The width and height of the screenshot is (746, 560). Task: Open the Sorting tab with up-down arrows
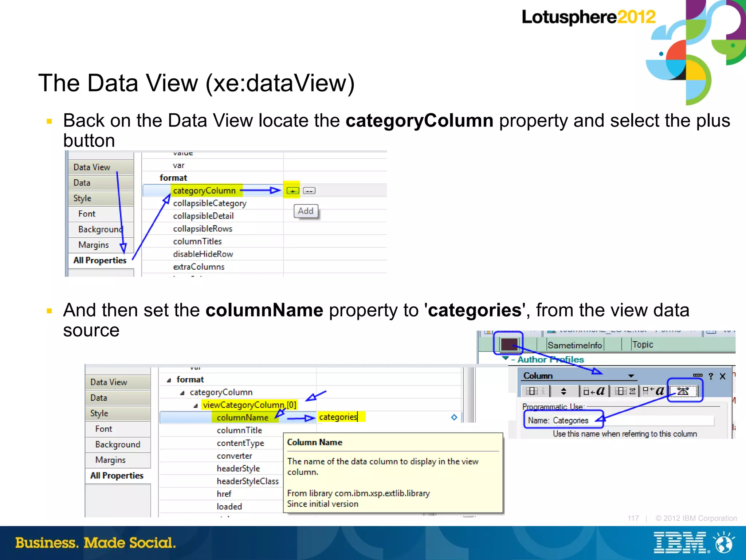pyautogui.click(x=564, y=391)
